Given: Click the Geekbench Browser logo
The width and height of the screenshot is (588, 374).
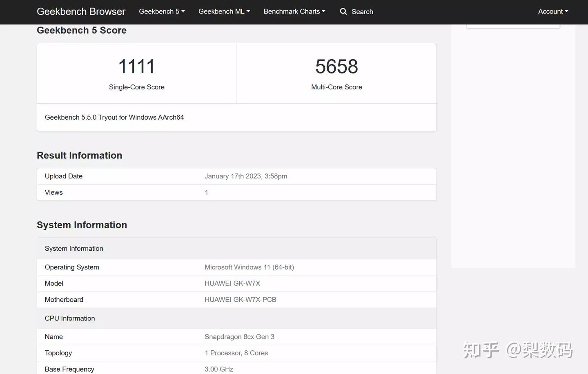Looking at the screenshot, I should click(80, 11).
